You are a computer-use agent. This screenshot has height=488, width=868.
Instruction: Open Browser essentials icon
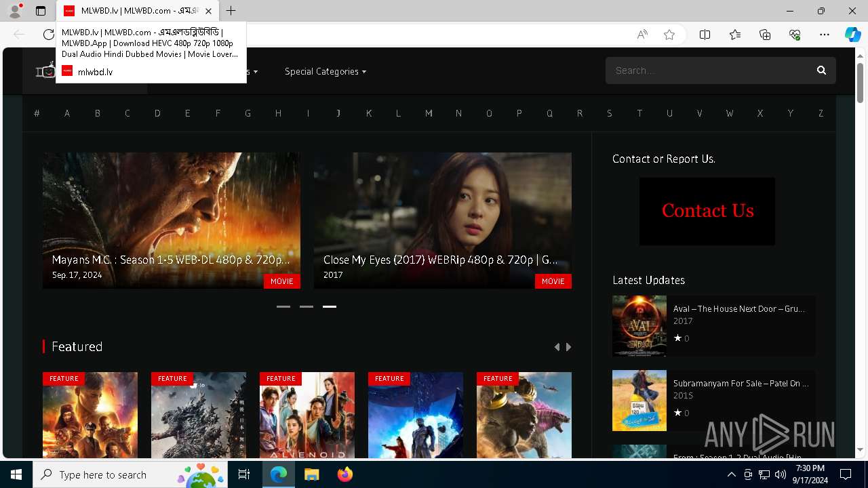coord(795,35)
